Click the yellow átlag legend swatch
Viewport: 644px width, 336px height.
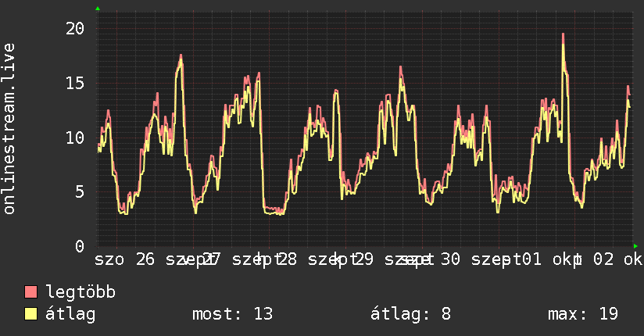(30, 313)
